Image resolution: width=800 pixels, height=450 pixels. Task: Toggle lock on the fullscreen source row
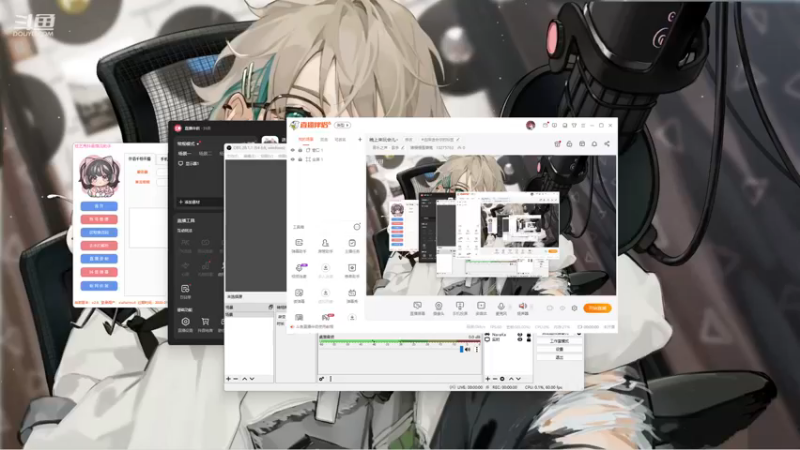(300, 159)
